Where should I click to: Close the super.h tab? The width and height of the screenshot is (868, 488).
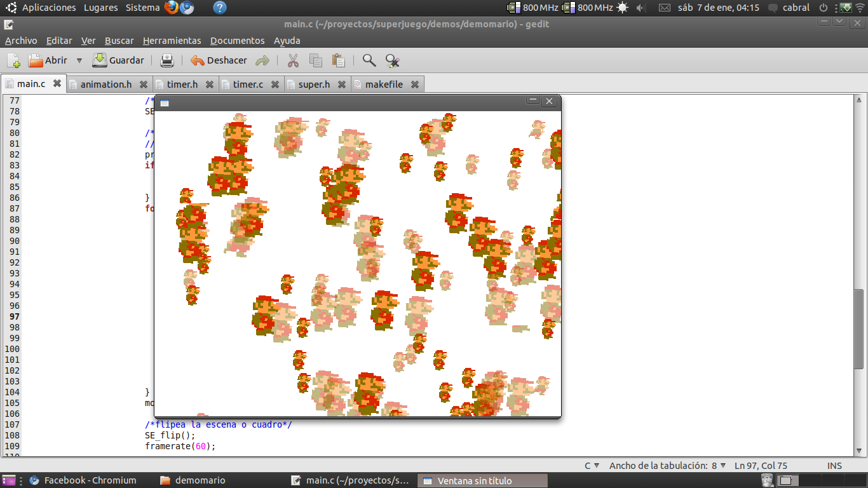(x=342, y=84)
